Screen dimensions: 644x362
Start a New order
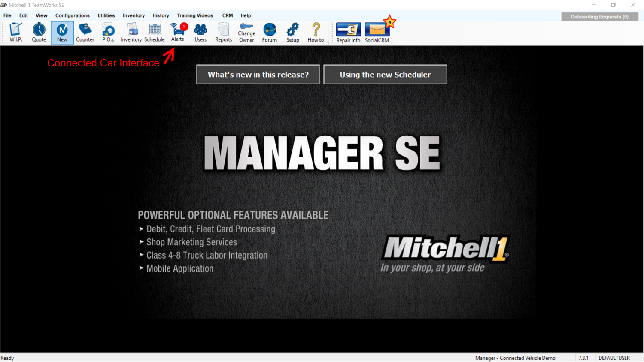click(x=62, y=32)
